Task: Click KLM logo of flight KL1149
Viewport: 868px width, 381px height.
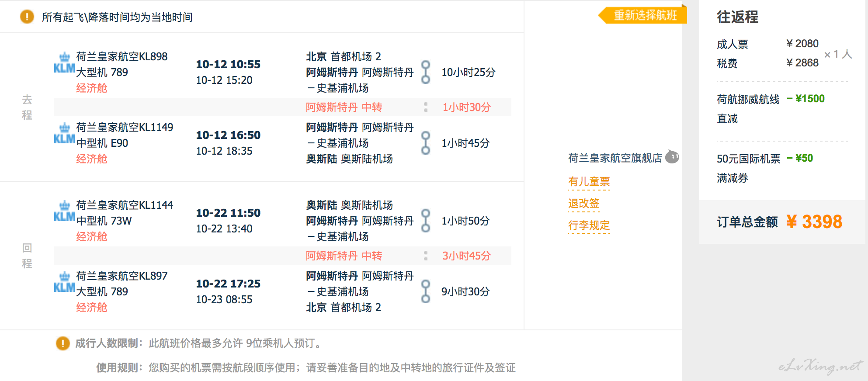Action: click(x=64, y=134)
